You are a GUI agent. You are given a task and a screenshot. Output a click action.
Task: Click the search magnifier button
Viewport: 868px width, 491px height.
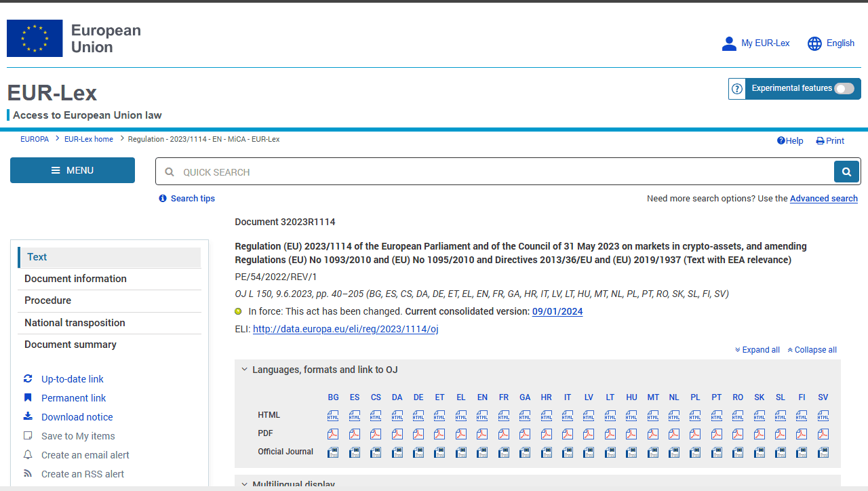click(846, 172)
